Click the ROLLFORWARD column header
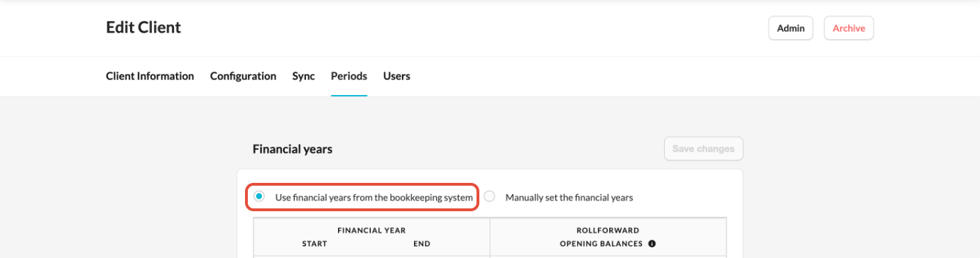 tap(608, 230)
